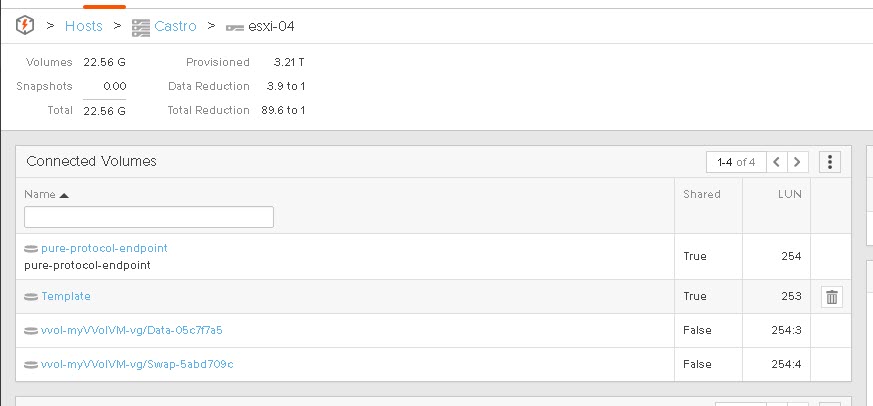Go to previous page of Connected Volumes
Image resolution: width=873 pixels, height=406 pixels.
[777, 162]
